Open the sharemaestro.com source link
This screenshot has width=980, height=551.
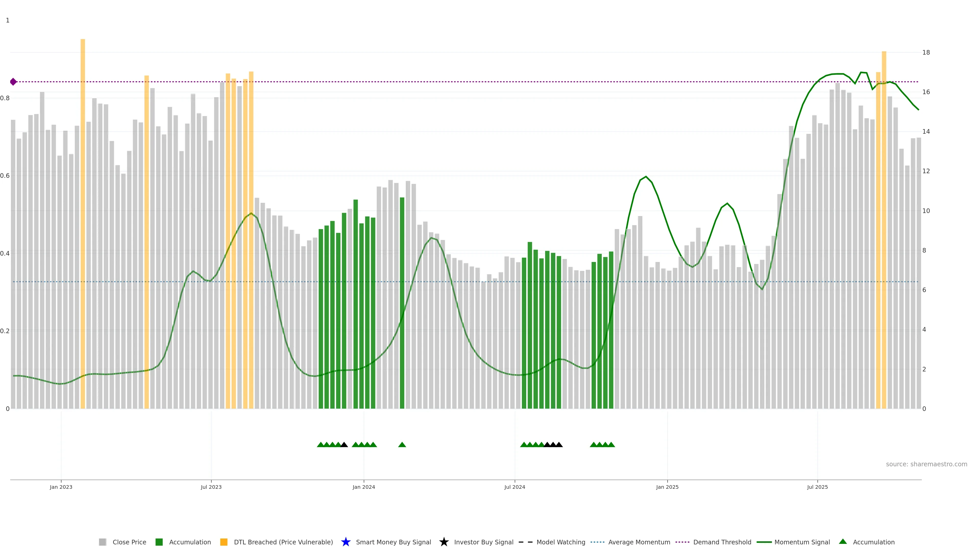[x=926, y=464]
